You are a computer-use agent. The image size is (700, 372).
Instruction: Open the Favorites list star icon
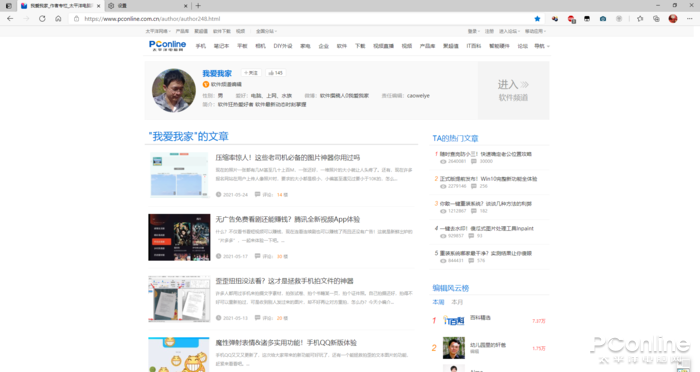tap(640, 19)
